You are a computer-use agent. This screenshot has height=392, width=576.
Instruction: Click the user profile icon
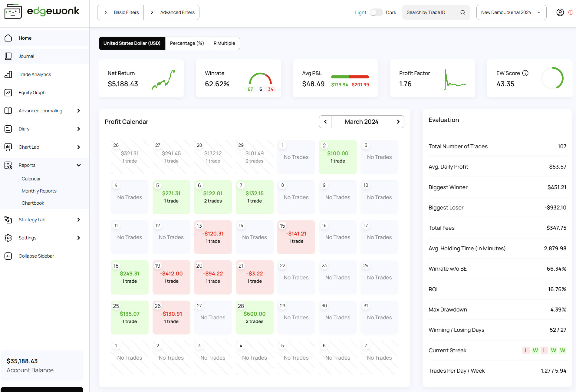tap(560, 12)
